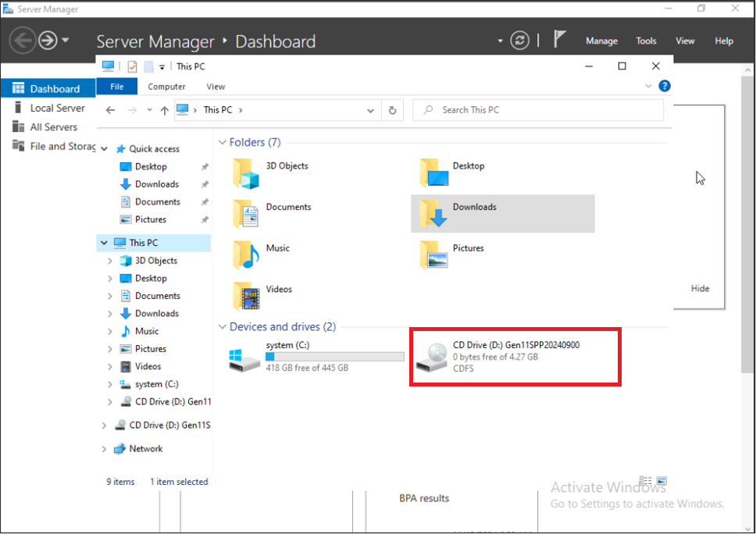Click the Up one level arrow
The width and height of the screenshot is (756, 534).
(164, 111)
